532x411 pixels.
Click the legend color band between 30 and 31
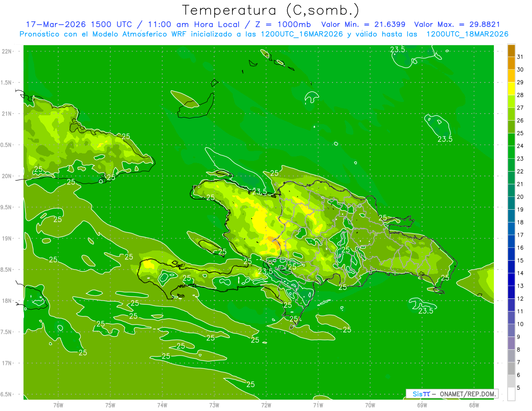511,63
